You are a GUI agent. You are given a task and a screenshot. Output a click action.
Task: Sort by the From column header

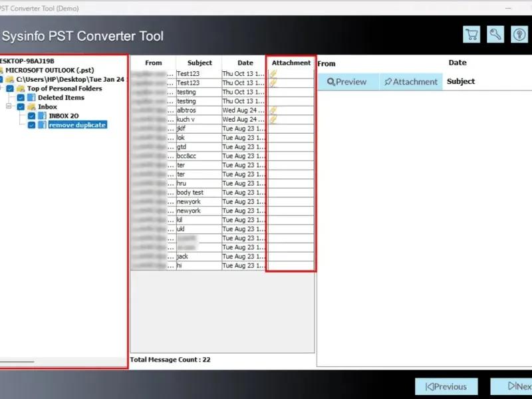coord(154,63)
